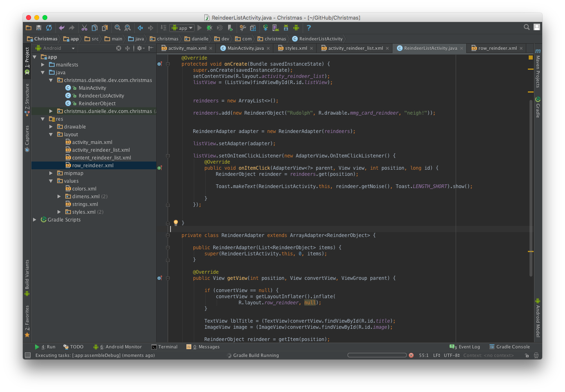Click the Gradle build progress bar
Image resolution: width=565 pixels, height=392 pixels.
(377, 355)
